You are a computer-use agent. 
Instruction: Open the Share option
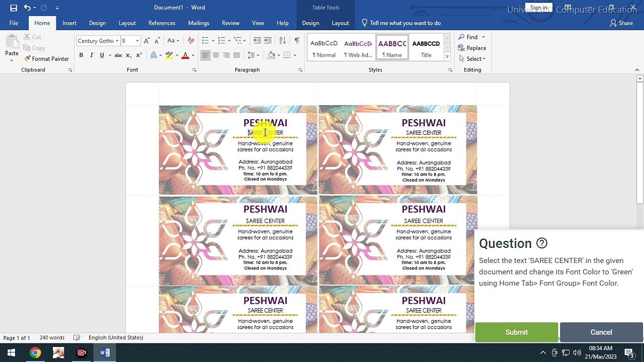(x=621, y=23)
